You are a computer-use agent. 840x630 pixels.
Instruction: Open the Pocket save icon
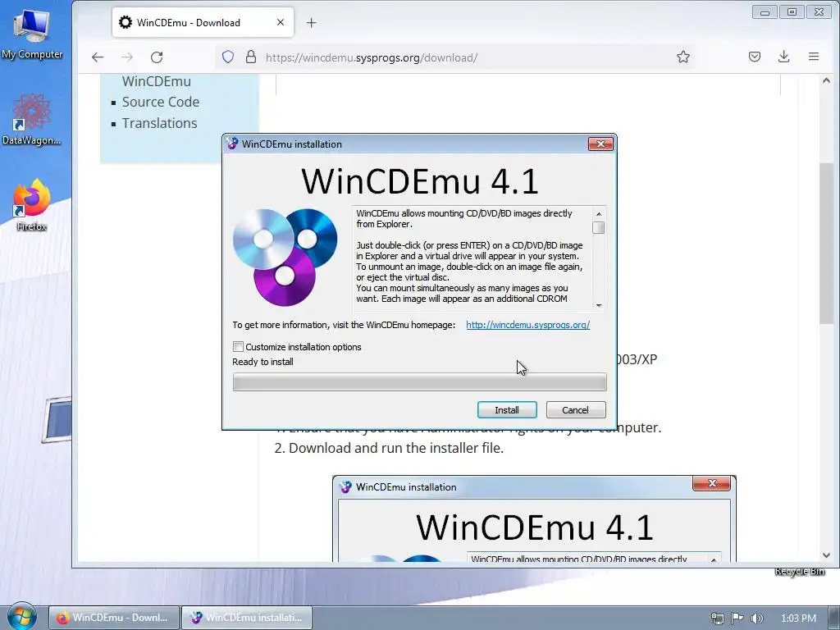click(x=755, y=57)
